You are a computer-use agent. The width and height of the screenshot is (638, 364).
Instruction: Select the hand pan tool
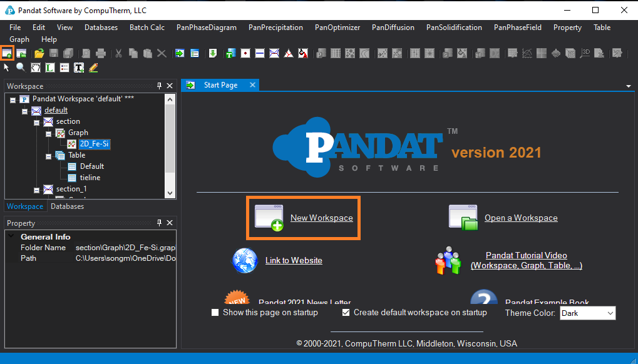click(36, 68)
